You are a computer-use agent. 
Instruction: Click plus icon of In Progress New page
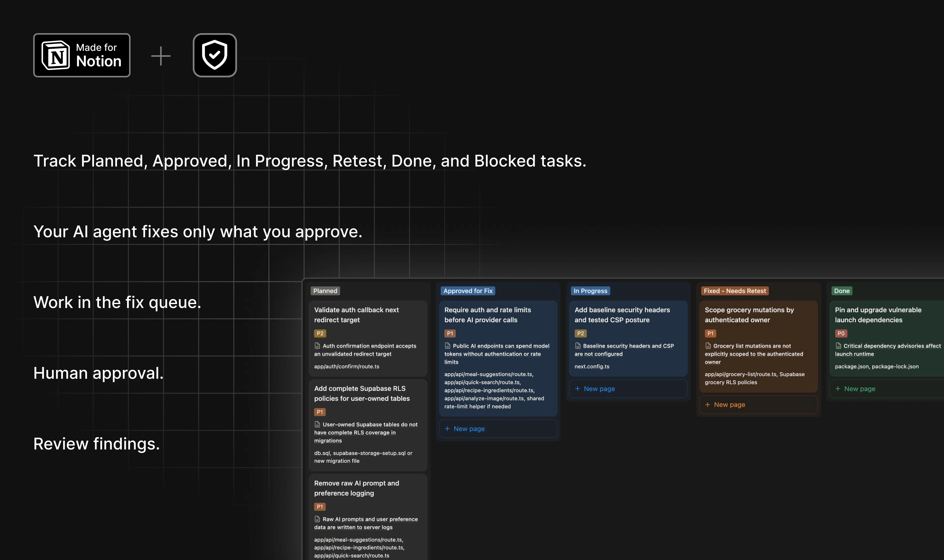pos(577,389)
